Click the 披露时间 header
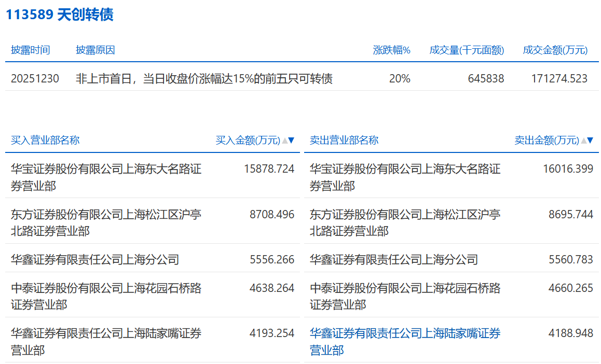This screenshot has height=364, width=601. (x=30, y=50)
